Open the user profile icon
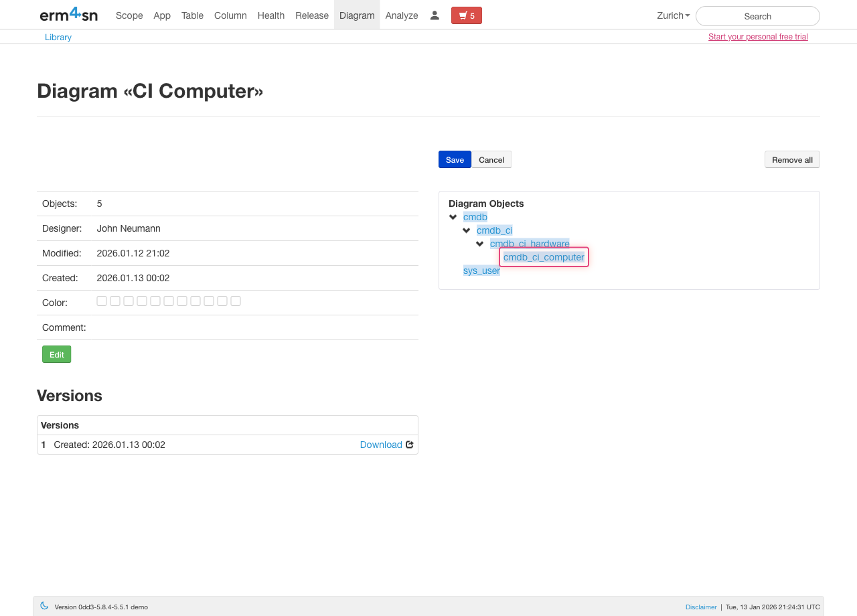The height and width of the screenshot is (616, 857). pos(435,15)
